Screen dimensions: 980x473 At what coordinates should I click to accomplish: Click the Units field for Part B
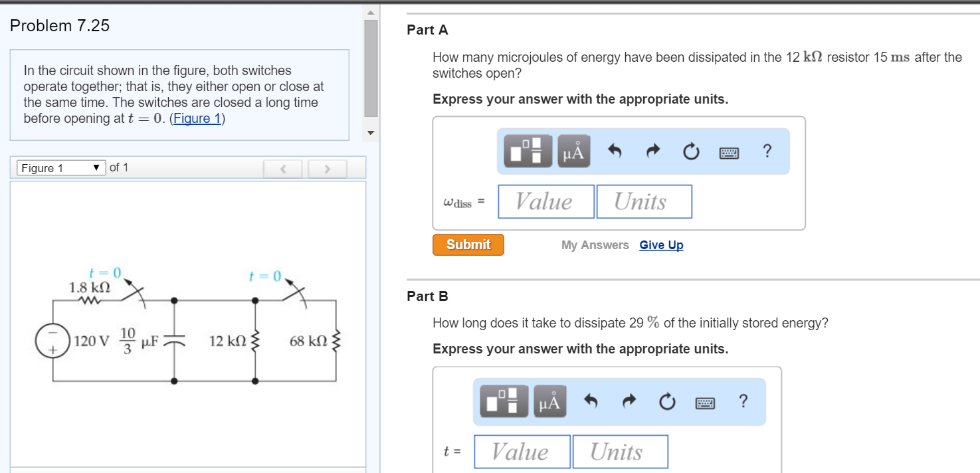click(620, 452)
